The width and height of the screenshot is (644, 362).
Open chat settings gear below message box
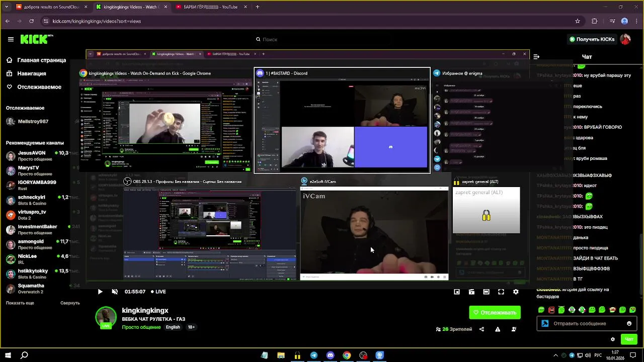[612, 339]
